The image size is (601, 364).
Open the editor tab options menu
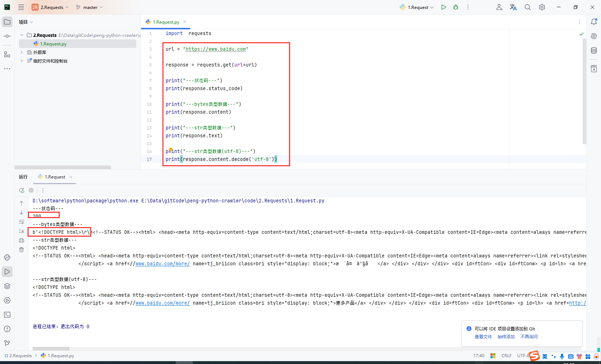pos(580,22)
